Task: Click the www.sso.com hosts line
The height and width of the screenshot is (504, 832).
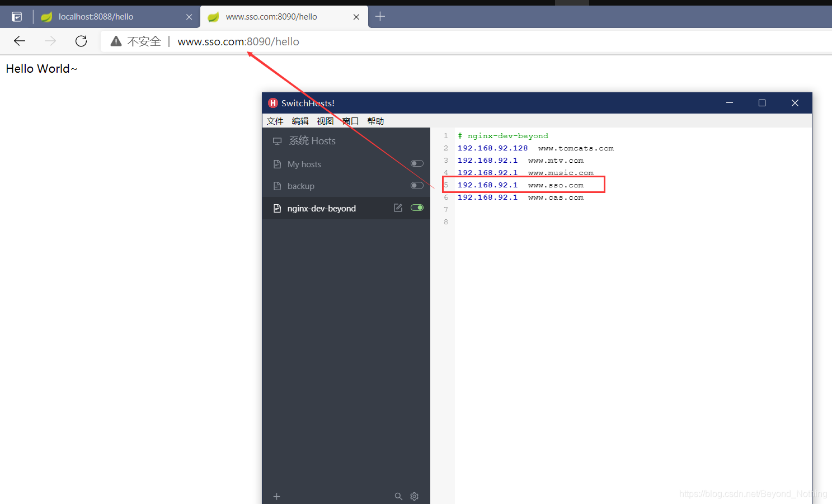Action: coord(520,185)
